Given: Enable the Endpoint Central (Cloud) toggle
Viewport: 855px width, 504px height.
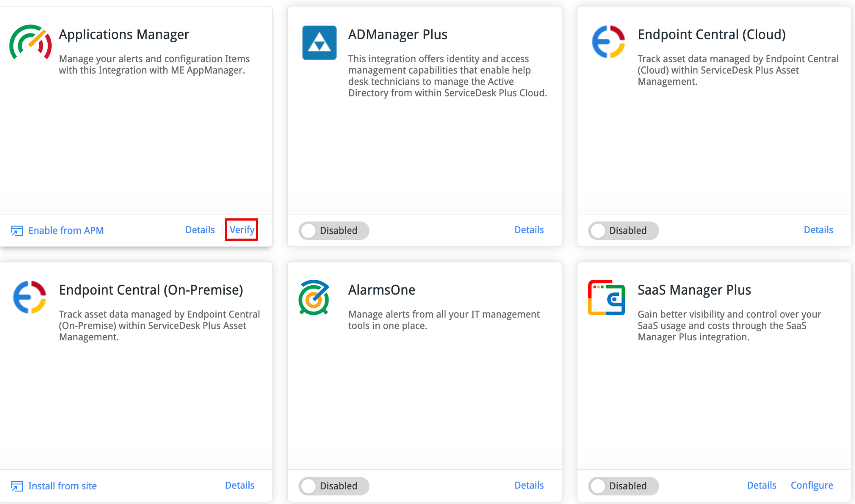Looking at the screenshot, I should coord(623,230).
